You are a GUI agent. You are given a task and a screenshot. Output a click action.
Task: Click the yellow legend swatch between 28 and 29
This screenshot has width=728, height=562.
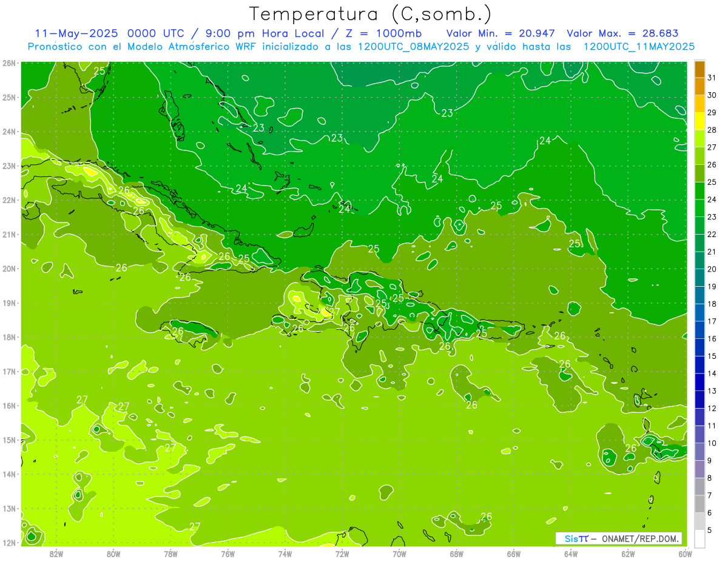tap(699, 121)
